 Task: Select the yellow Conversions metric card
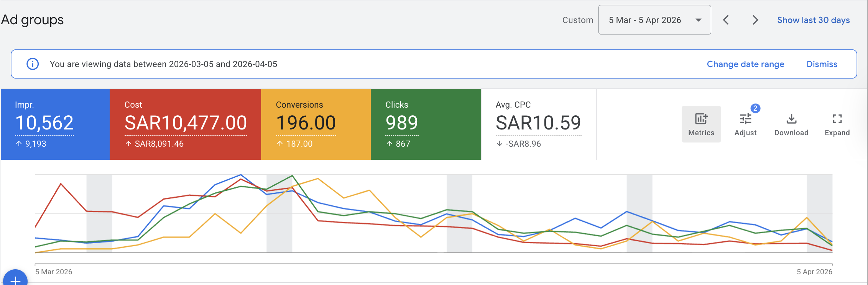click(x=316, y=124)
